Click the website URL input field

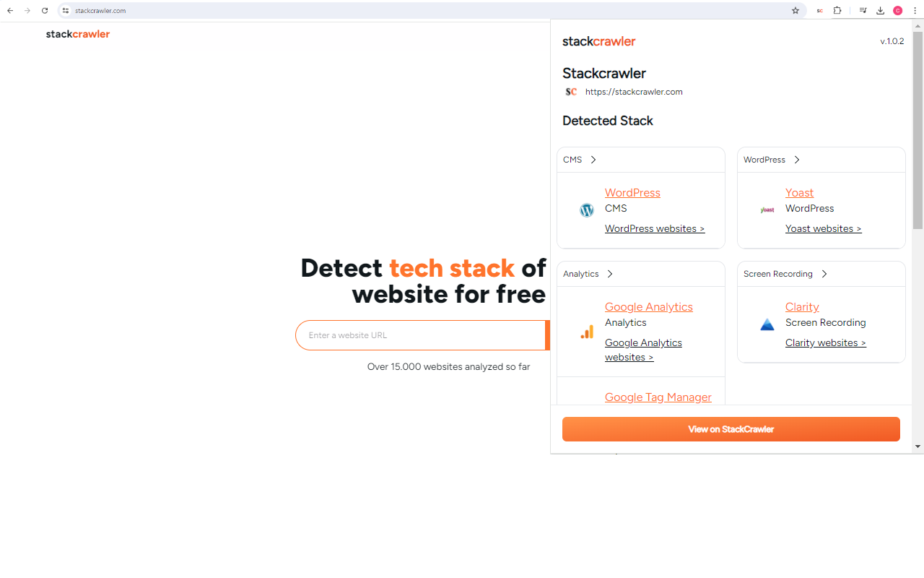coord(421,335)
